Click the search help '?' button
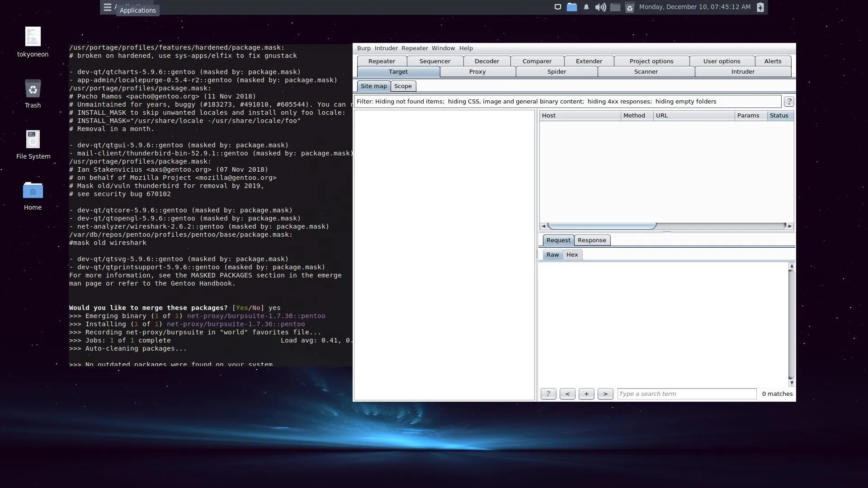The height and width of the screenshot is (488, 868). tap(548, 394)
